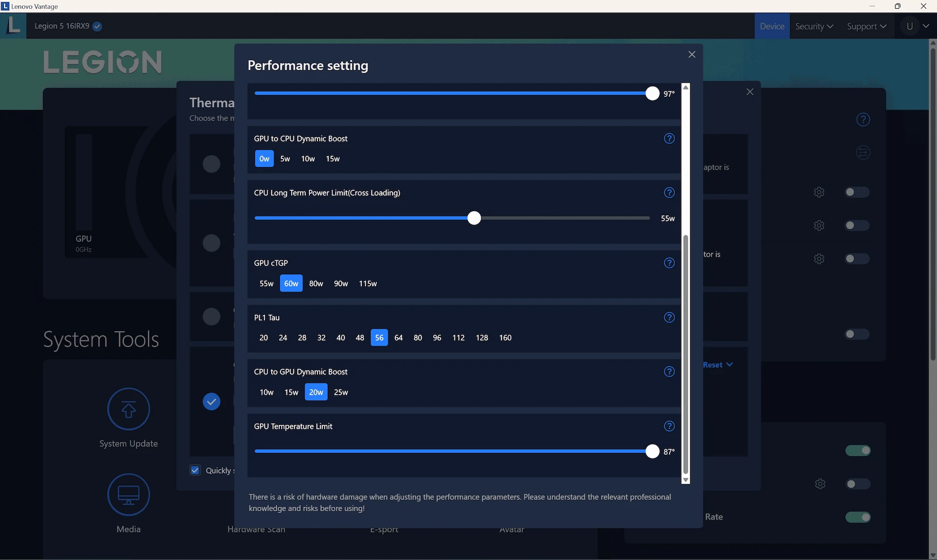
Task: Click the Lenovo L logo icon
Action: (x=13, y=25)
